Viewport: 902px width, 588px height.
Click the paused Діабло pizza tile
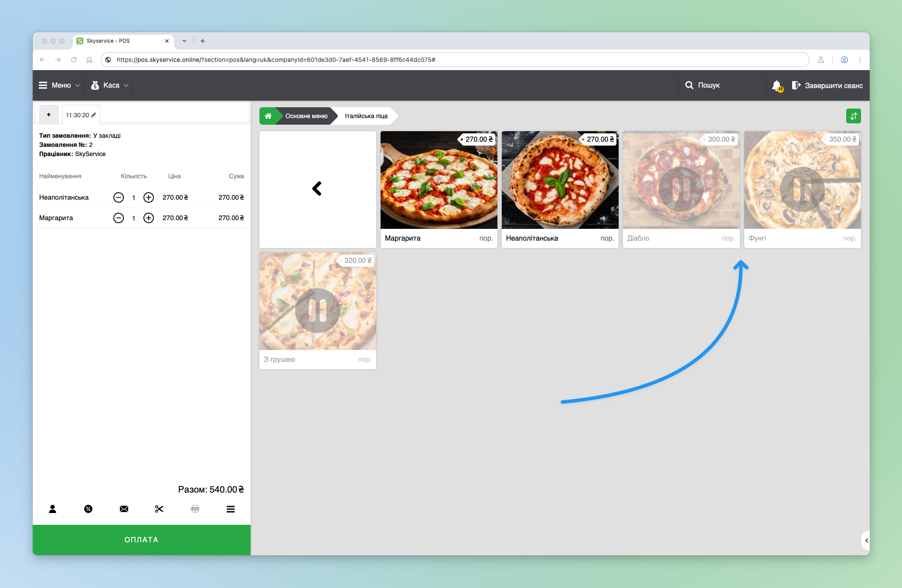(681, 189)
